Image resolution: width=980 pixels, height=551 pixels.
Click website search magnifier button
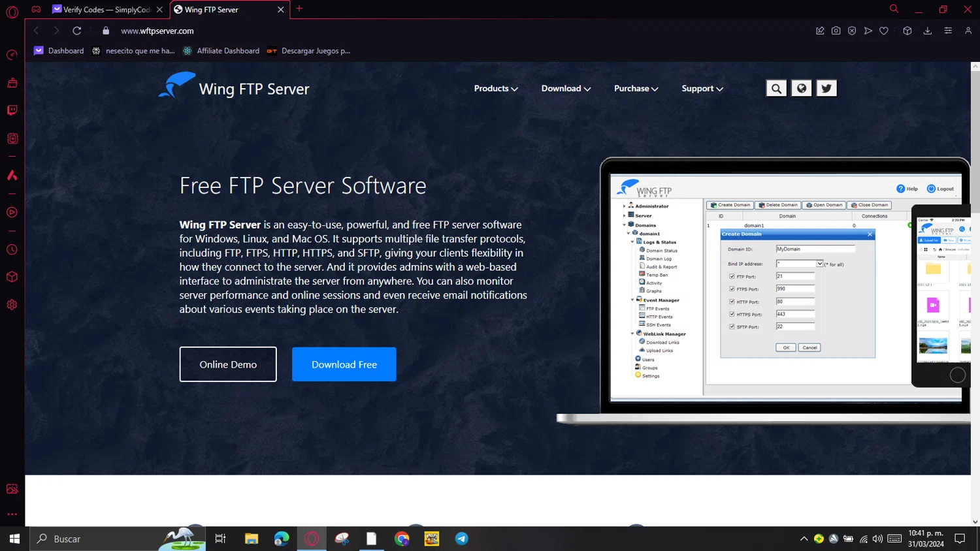776,88
